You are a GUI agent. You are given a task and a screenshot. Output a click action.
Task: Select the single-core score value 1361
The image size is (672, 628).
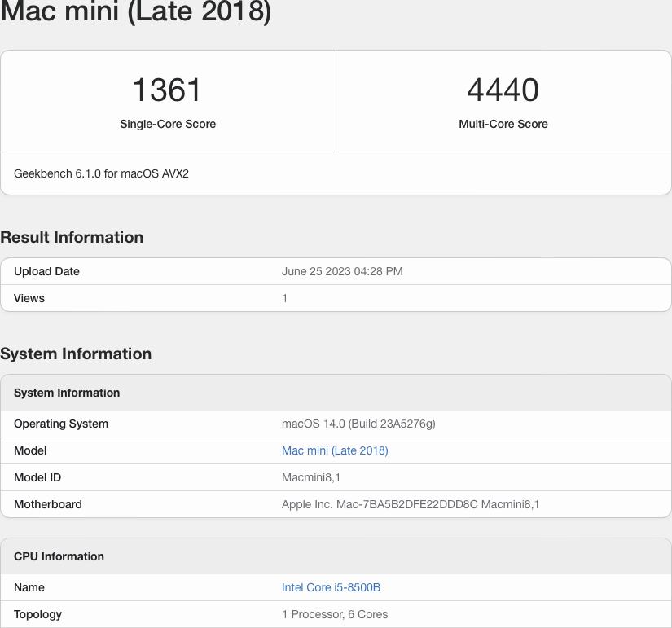point(167,90)
